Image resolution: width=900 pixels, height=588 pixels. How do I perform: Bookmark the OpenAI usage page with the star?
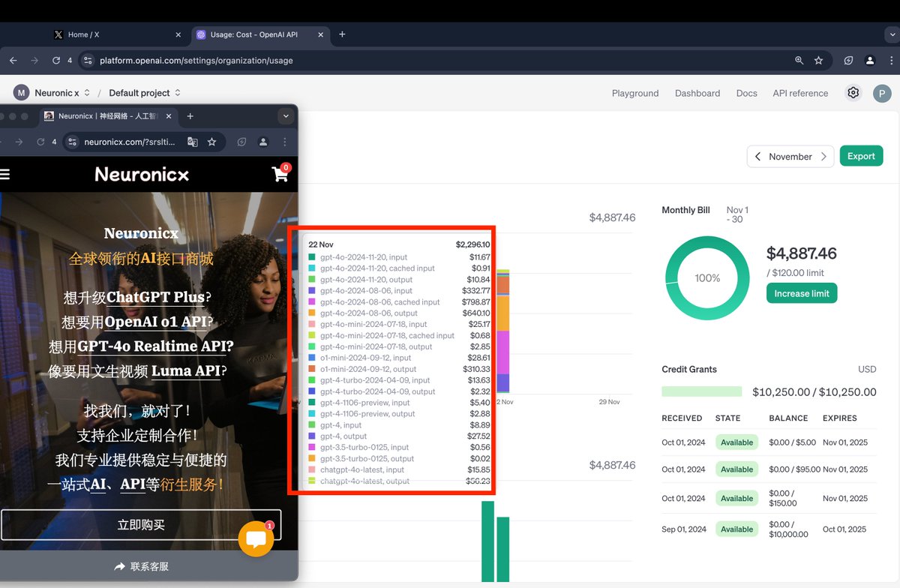tap(818, 60)
